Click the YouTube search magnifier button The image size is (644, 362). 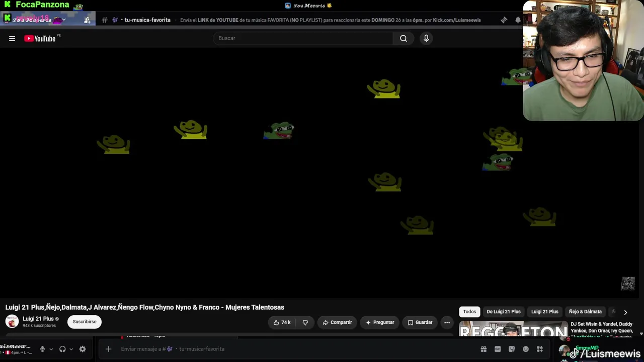[404, 38]
